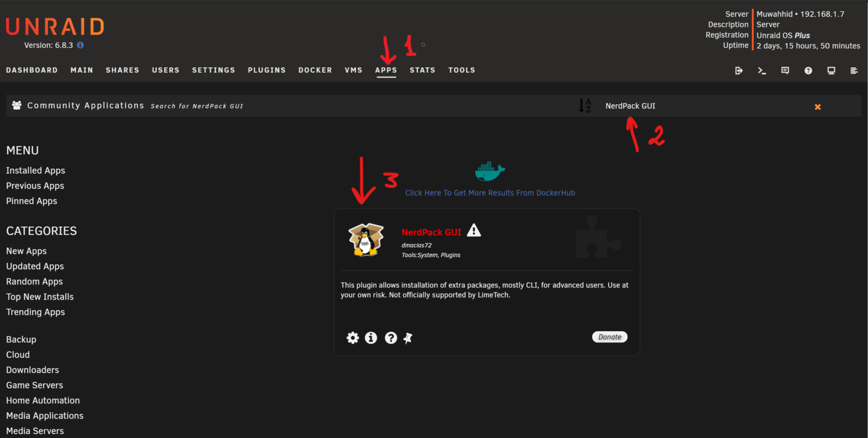
Task: View Trending Apps category
Action: click(x=36, y=312)
